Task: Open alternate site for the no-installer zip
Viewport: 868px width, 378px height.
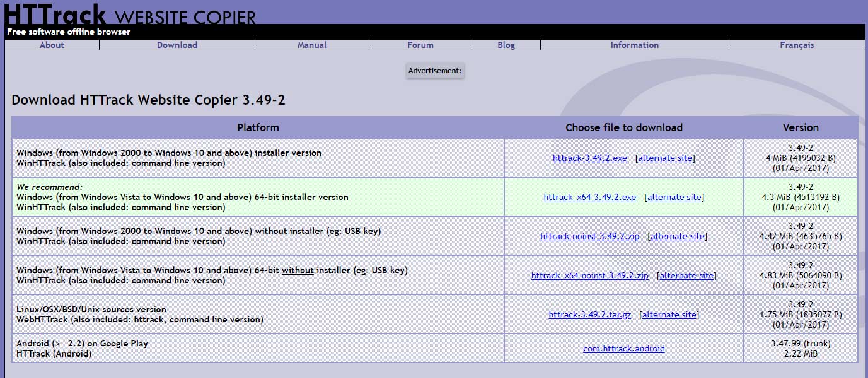Action: 677,236
